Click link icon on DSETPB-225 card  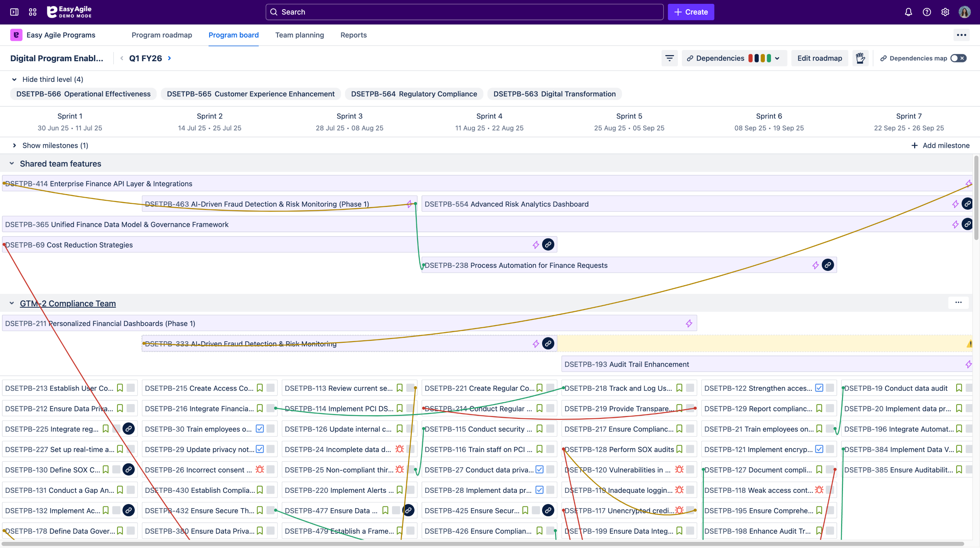129,429
